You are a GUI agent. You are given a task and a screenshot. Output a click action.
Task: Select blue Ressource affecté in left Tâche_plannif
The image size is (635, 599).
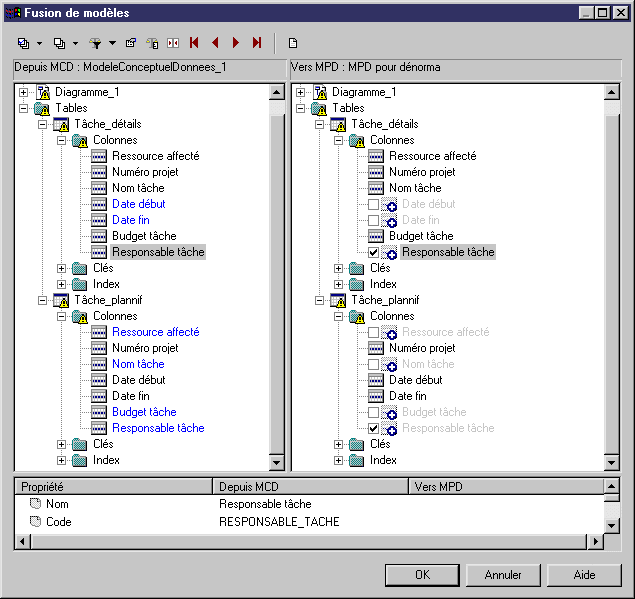click(156, 332)
